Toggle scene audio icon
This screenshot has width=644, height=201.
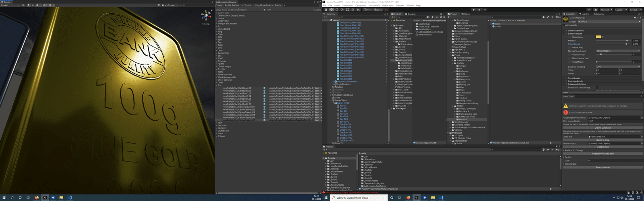click(x=33, y=5)
